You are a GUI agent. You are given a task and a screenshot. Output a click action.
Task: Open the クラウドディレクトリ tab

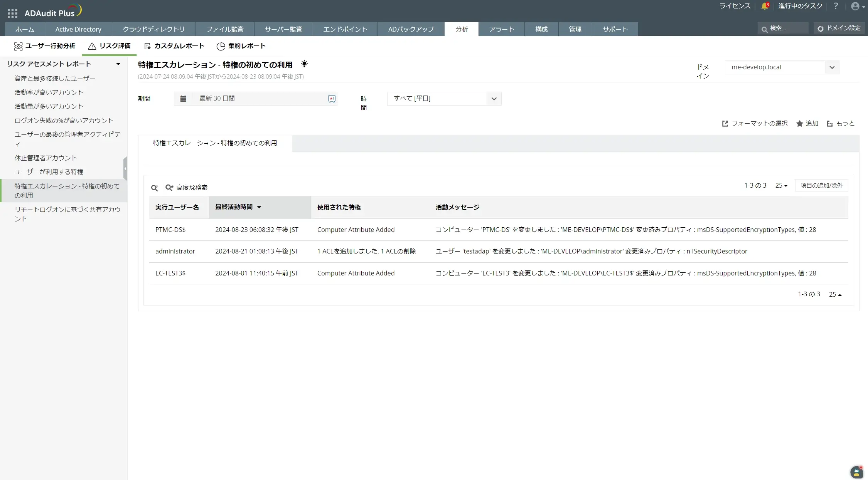153,29
